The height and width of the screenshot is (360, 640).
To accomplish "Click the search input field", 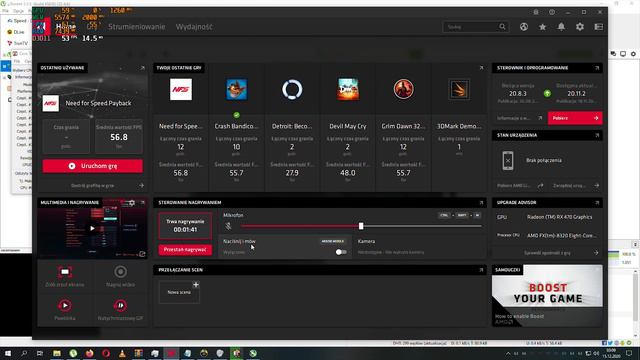I will coord(471,27).
